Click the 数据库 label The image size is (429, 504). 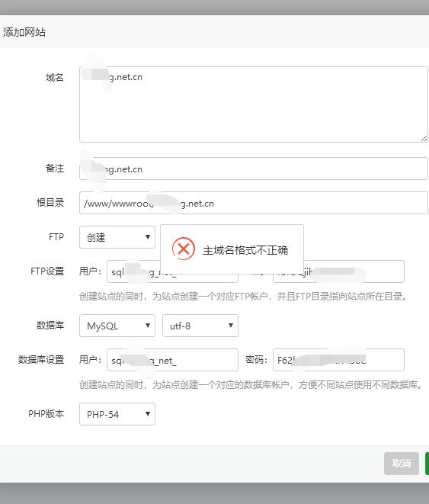[x=50, y=326]
